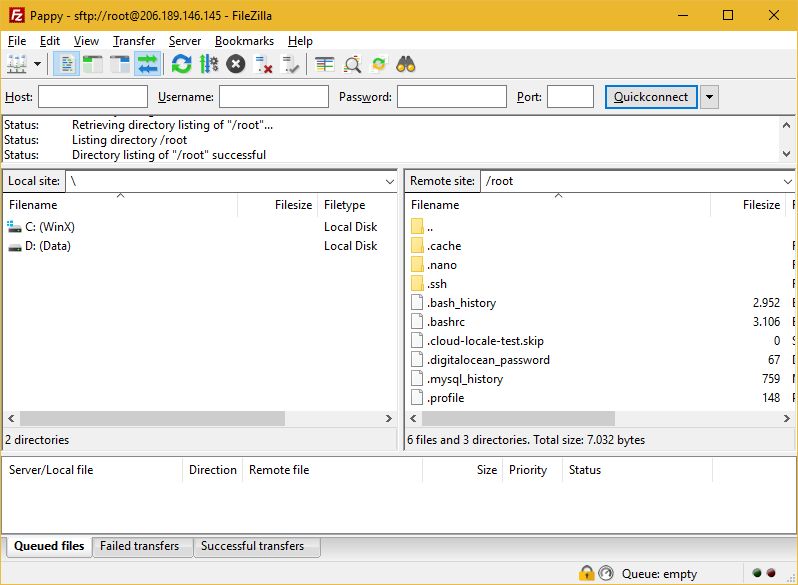798x585 pixels.
Task: Sort local files by Filesize header
Action: pyautogui.click(x=277, y=205)
